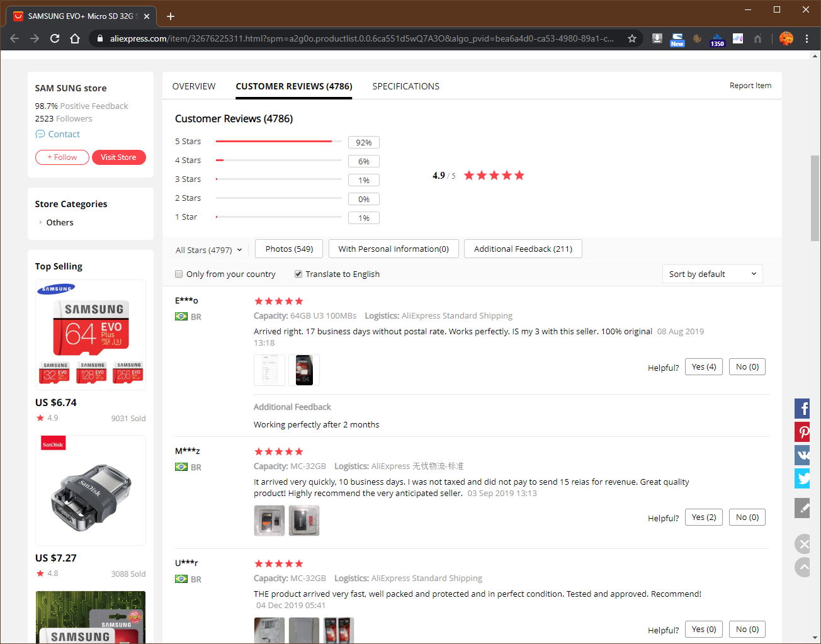Click the SAM SUNG store name
The height and width of the screenshot is (644, 821).
click(71, 88)
